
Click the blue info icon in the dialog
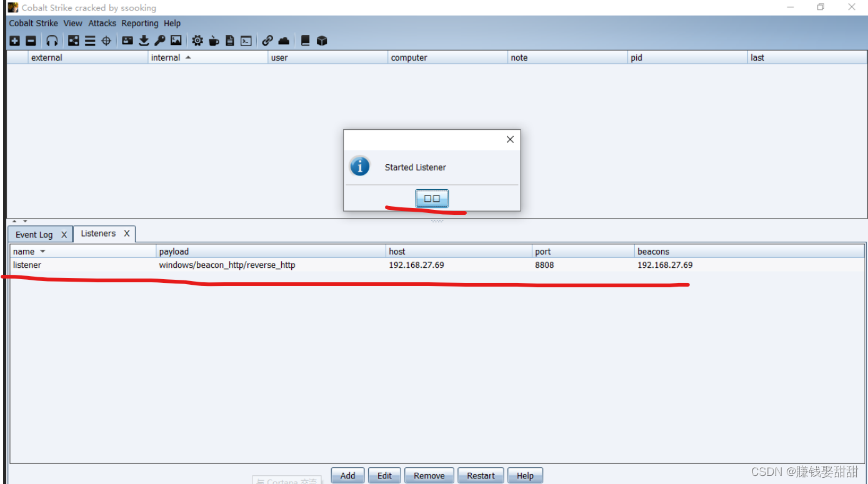[360, 167]
